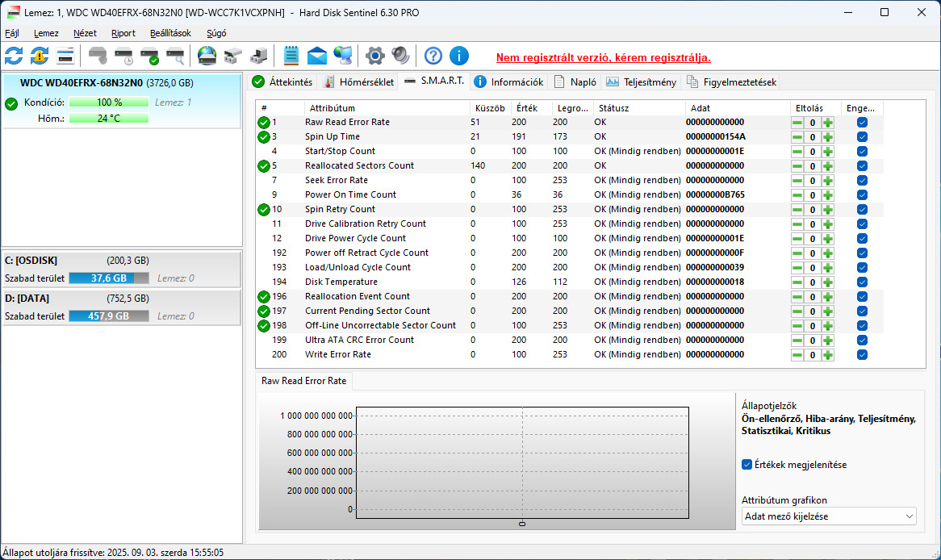This screenshot has width=941, height=560.
Task: Switch to the Figyelmeztetések tab
Action: pyautogui.click(x=731, y=82)
